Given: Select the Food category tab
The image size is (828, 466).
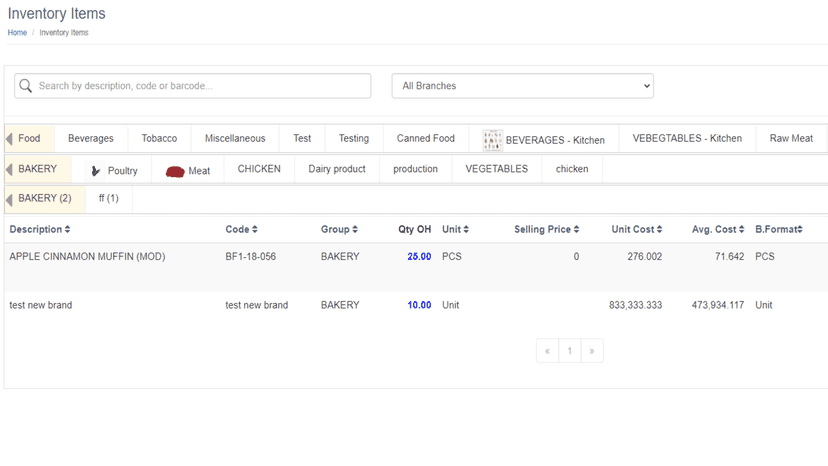Looking at the screenshot, I should (x=29, y=138).
